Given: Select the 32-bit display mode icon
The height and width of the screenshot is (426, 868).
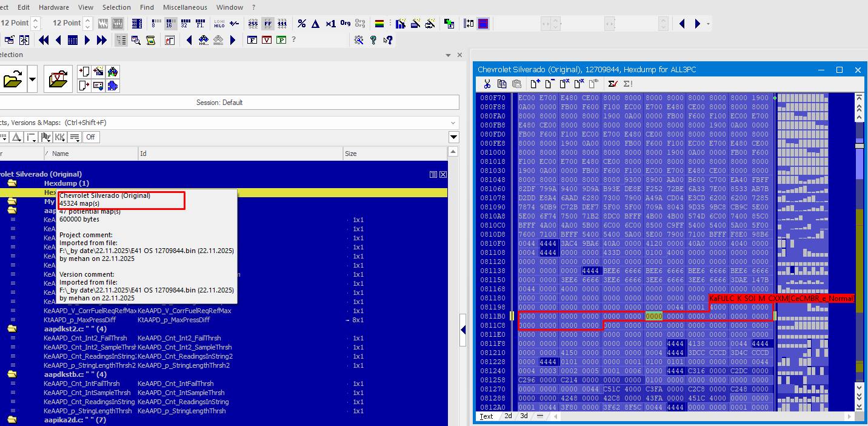Looking at the screenshot, I should pyautogui.click(x=185, y=24).
